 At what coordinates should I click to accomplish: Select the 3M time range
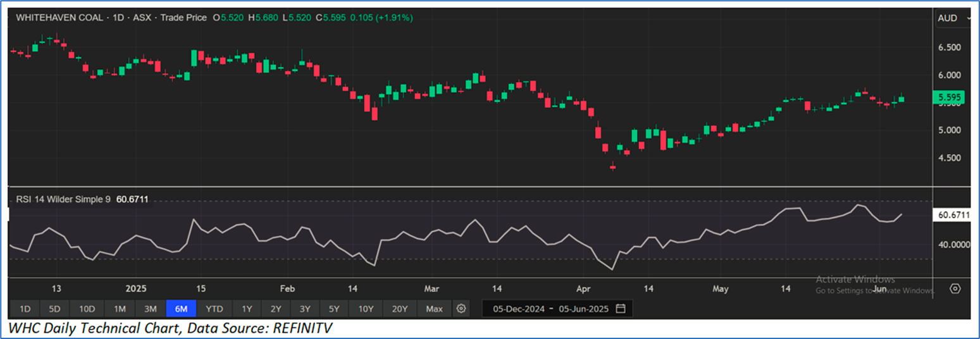(150, 309)
